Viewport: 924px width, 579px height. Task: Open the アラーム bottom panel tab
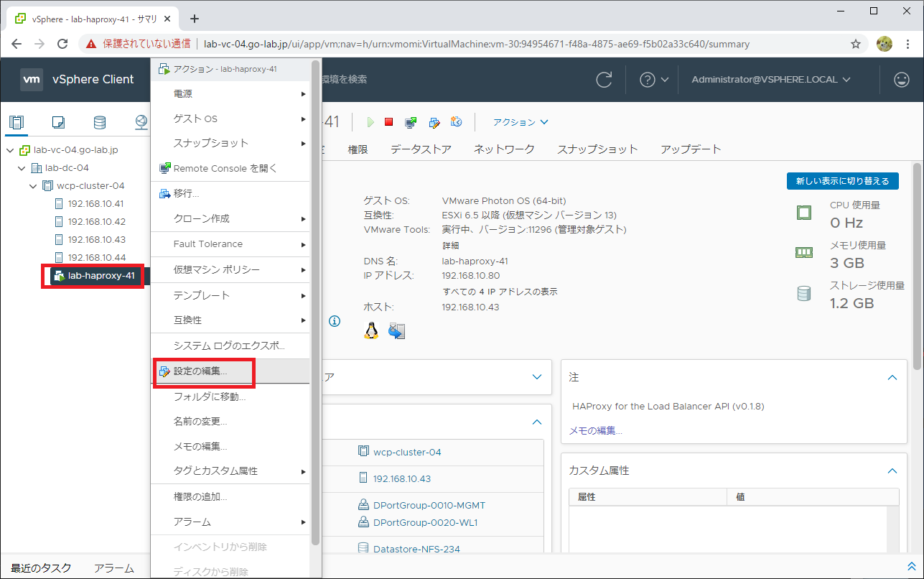click(x=114, y=568)
